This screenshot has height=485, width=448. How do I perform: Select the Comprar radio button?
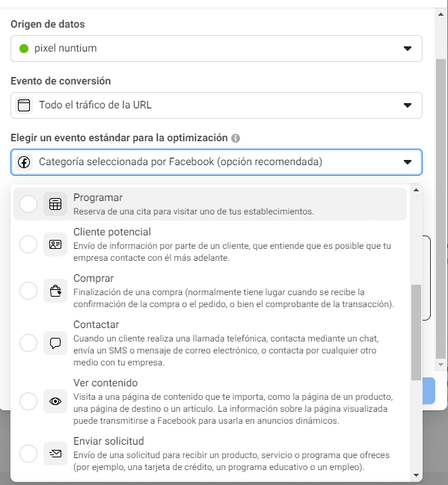28,291
